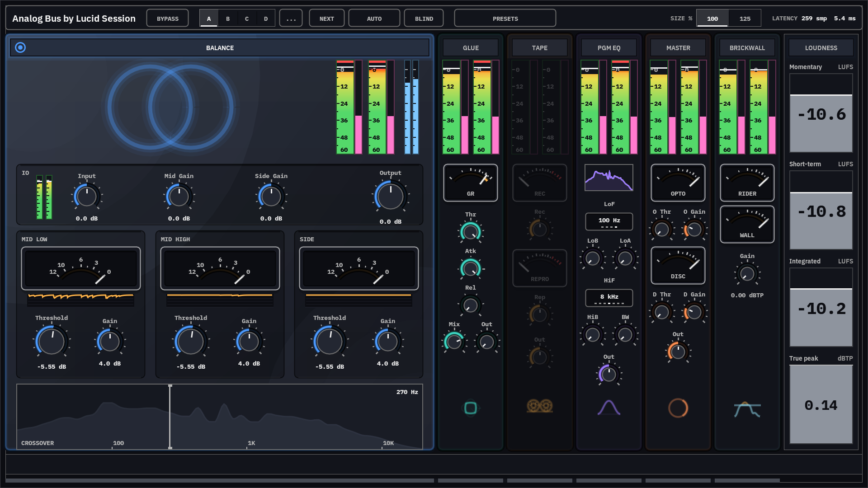Click the 270 Hz crossover frequency value

click(x=407, y=392)
